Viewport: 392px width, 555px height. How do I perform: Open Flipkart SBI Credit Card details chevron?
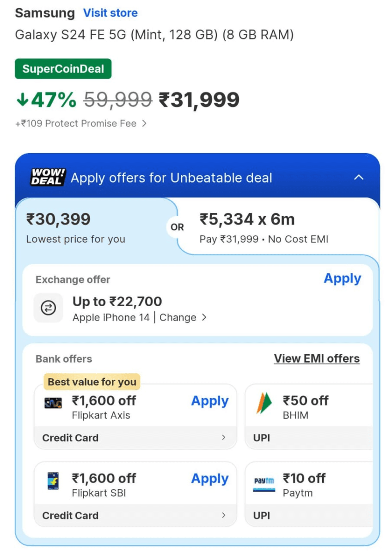[x=224, y=515]
